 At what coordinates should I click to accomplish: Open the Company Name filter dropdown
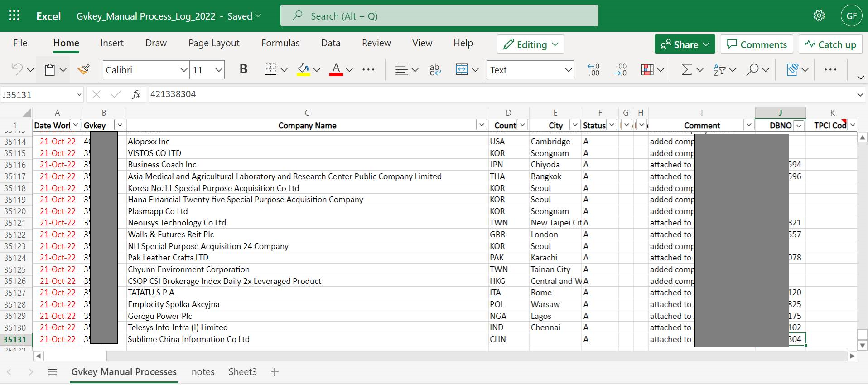(x=481, y=125)
